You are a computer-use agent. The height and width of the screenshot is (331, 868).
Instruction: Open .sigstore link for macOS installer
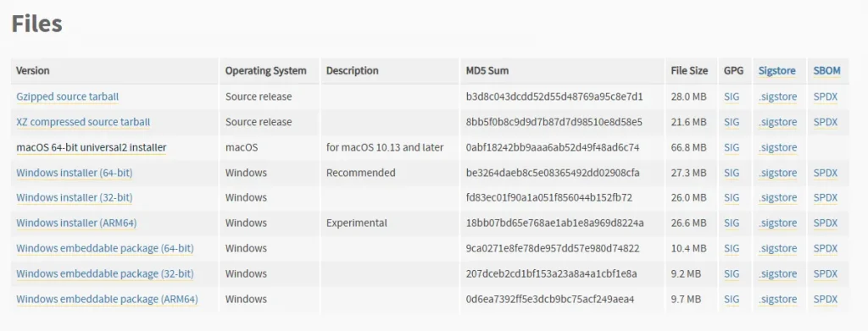click(x=777, y=147)
